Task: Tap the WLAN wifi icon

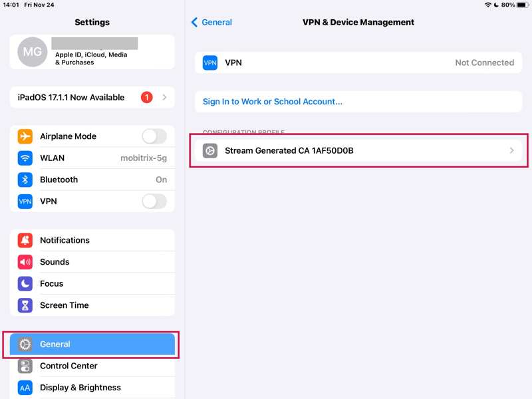Action: pyautogui.click(x=25, y=158)
